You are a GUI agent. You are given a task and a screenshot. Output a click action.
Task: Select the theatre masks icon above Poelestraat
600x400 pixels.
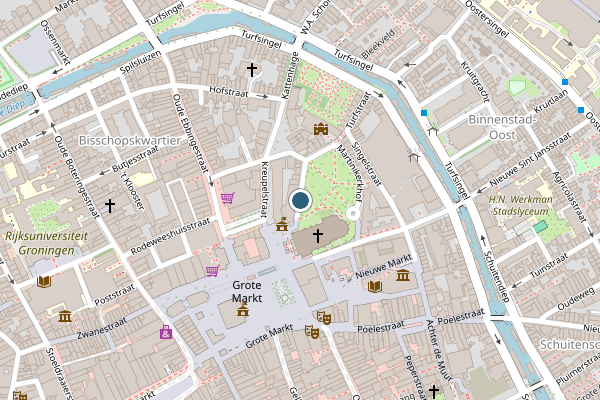324,317
